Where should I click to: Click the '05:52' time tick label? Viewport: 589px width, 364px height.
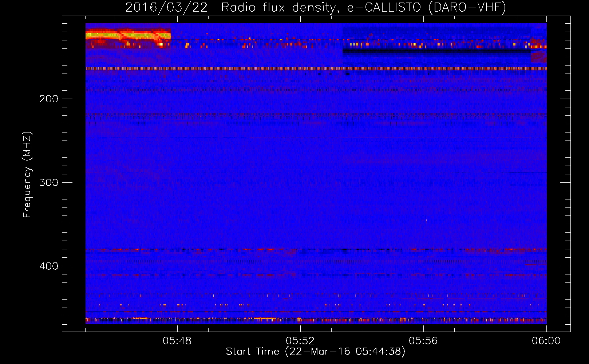coord(300,341)
